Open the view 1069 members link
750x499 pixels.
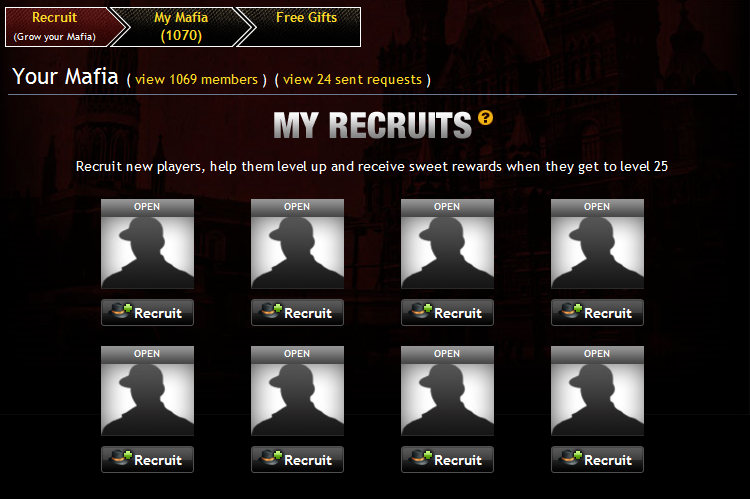196,79
